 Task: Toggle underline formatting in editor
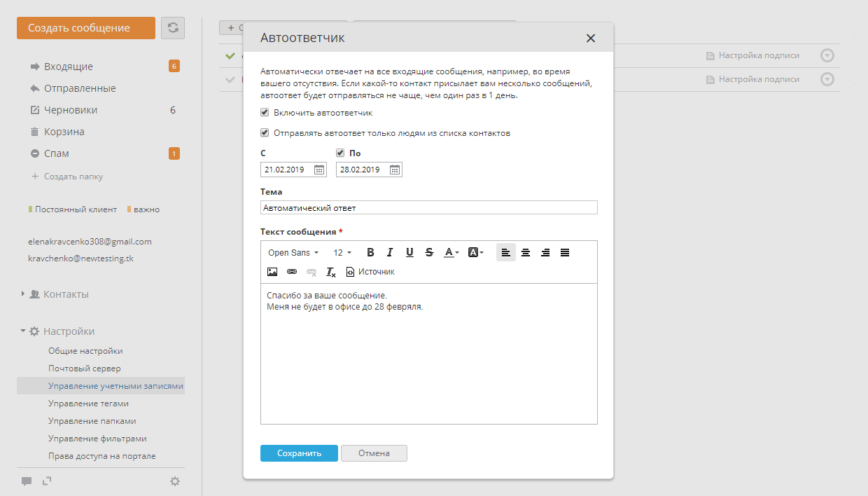pos(409,252)
